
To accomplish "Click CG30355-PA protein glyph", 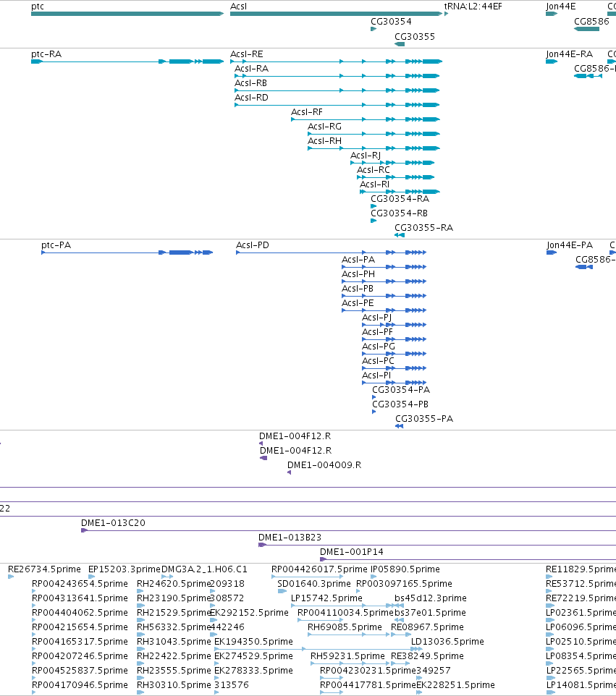I will coord(400,426).
